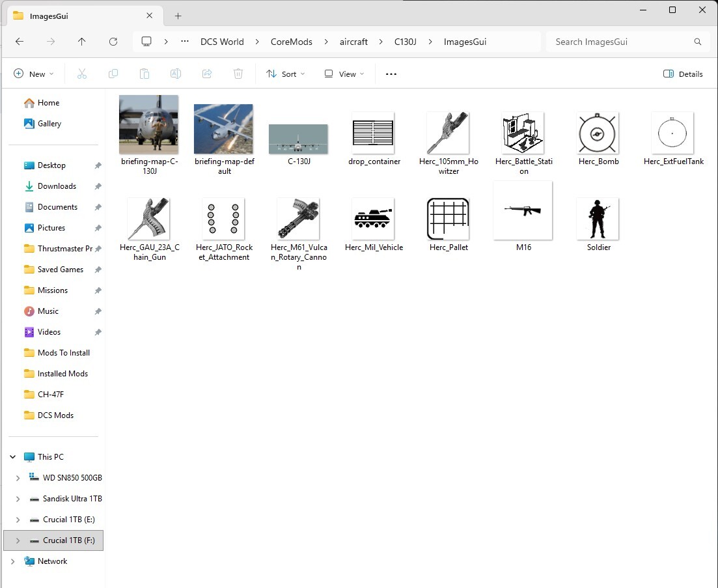Screen dimensions: 718x588
Task: Click the Paste clipboard icon
Action: [145, 74]
